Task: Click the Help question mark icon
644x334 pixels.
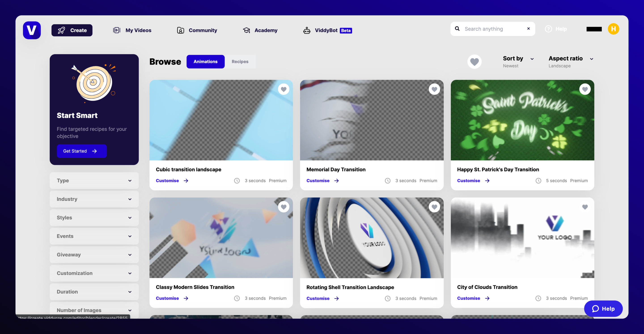Action: (548, 29)
